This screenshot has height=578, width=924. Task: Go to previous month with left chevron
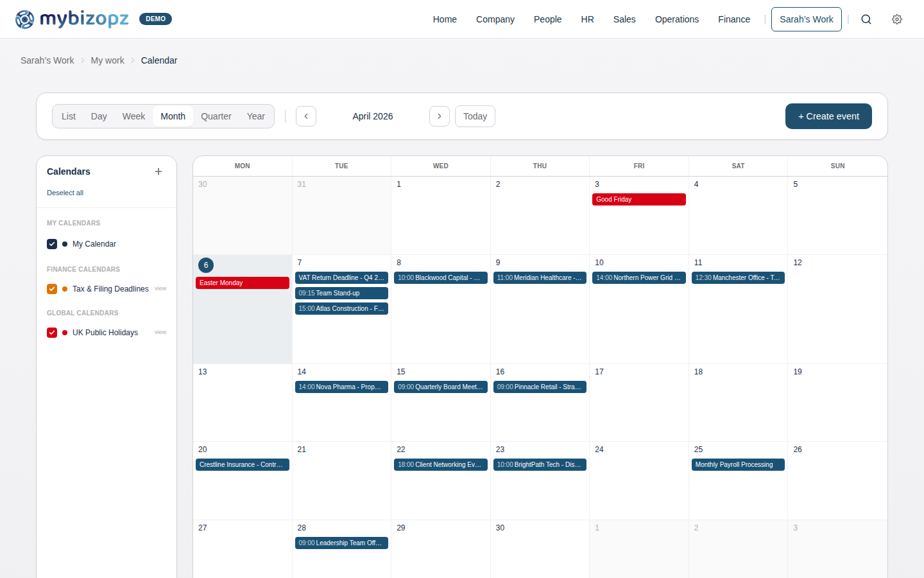coord(306,116)
